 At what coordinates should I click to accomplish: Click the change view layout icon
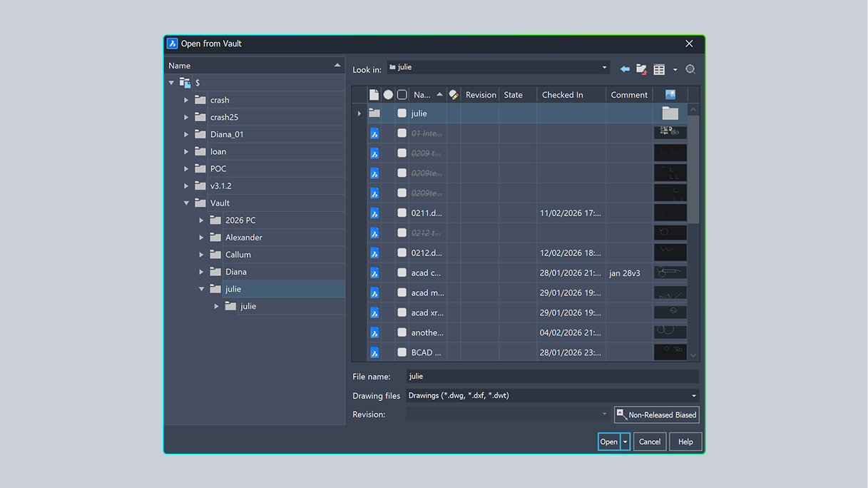pos(658,68)
